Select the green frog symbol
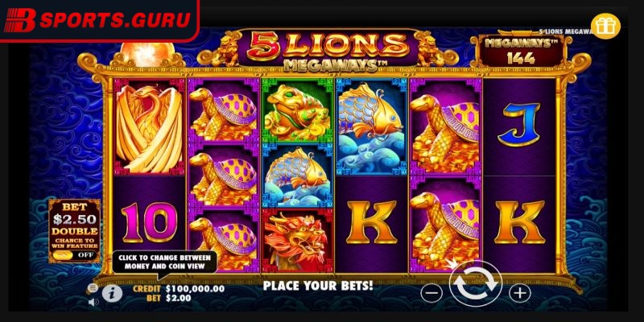This screenshot has height=322, width=644. click(x=298, y=111)
